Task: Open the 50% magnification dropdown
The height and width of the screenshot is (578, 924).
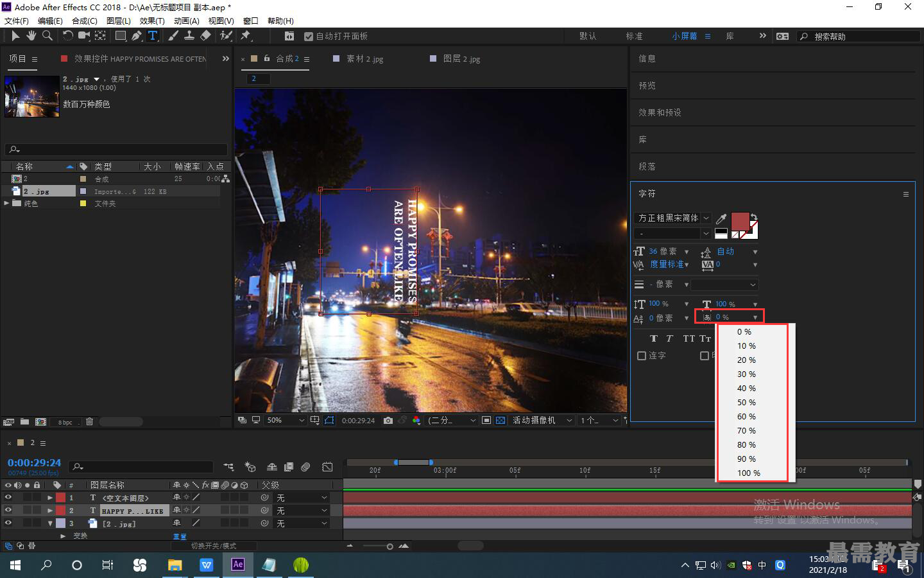Action: (285, 421)
